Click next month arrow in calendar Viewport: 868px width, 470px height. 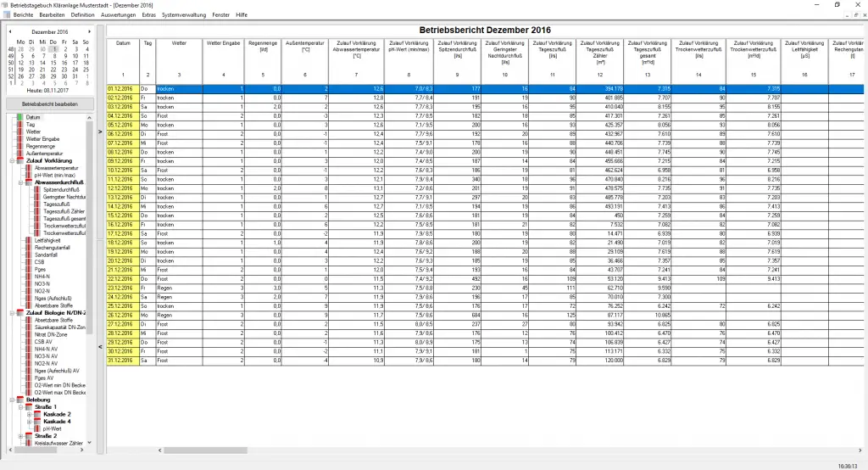click(88, 31)
